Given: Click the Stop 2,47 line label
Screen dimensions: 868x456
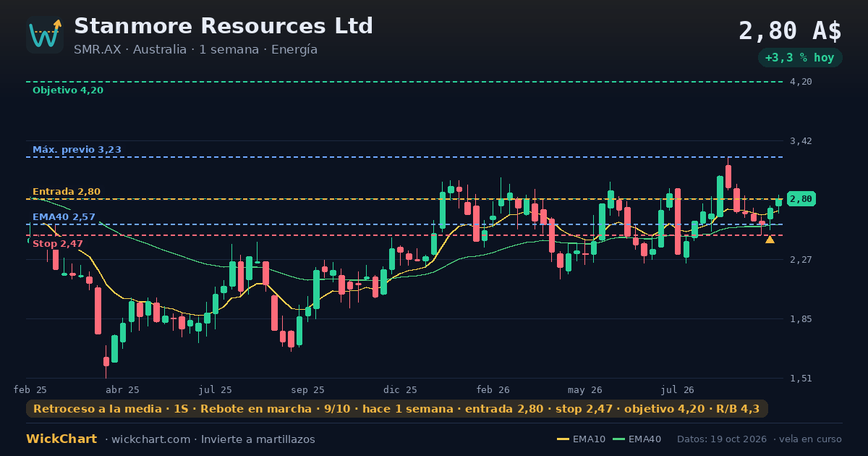Looking at the screenshot, I should click(x=58, y=244).
